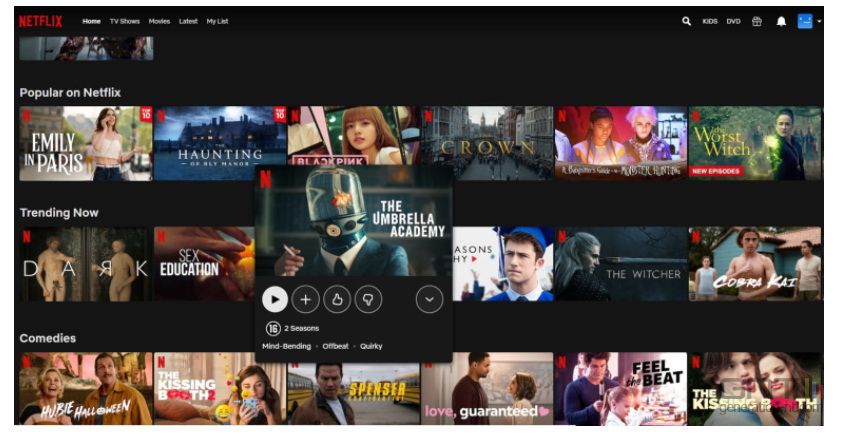Screen dimensions: 841x436
Task: Give The Umbrella Academy a thumbs up
Action: coord(337,299)
